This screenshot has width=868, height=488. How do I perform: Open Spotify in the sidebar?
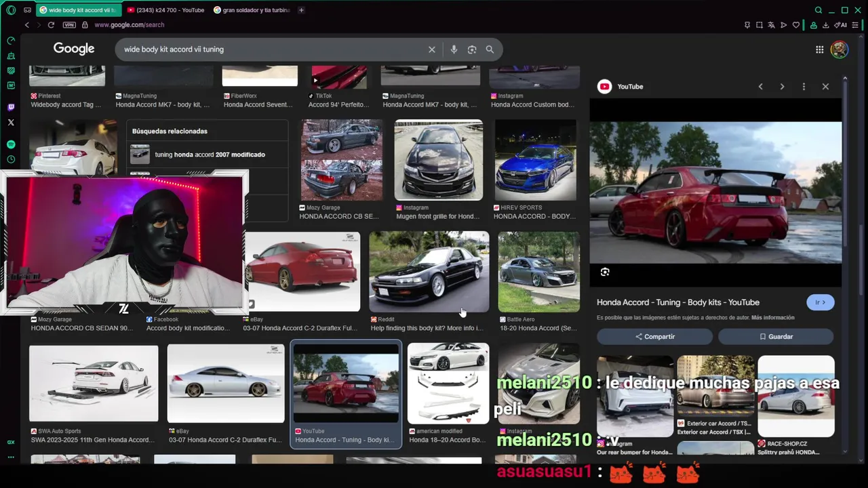(11, 144)
